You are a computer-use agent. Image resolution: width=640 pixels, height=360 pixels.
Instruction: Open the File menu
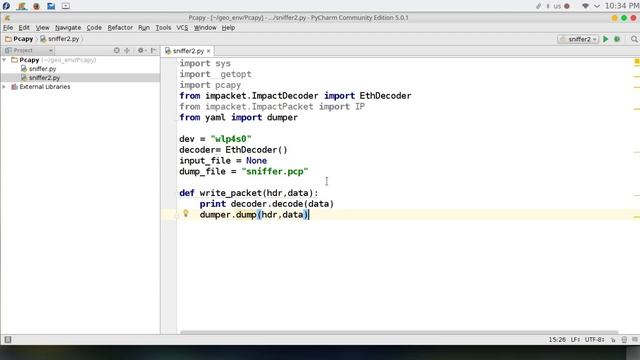pos(8,28)
